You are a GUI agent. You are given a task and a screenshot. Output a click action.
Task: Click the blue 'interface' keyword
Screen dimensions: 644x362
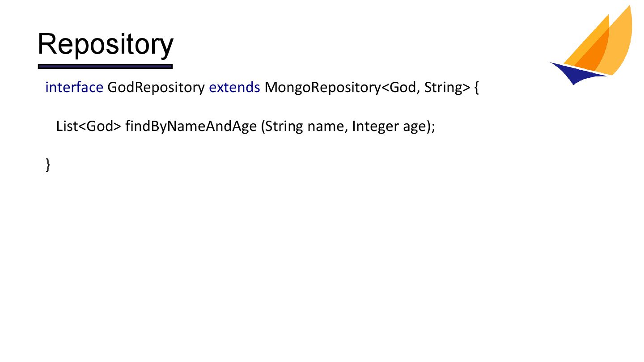[74, 87]
